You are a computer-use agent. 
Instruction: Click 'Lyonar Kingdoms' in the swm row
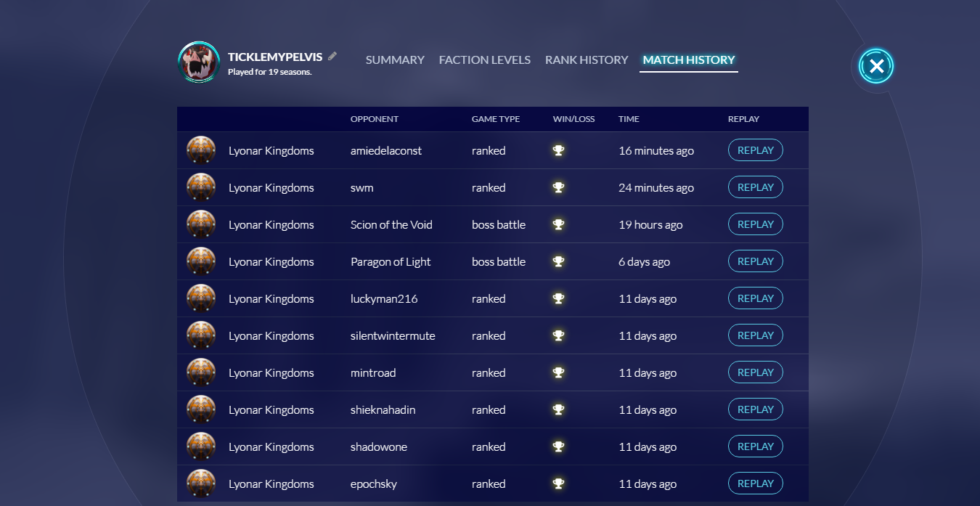coord(271,188)
